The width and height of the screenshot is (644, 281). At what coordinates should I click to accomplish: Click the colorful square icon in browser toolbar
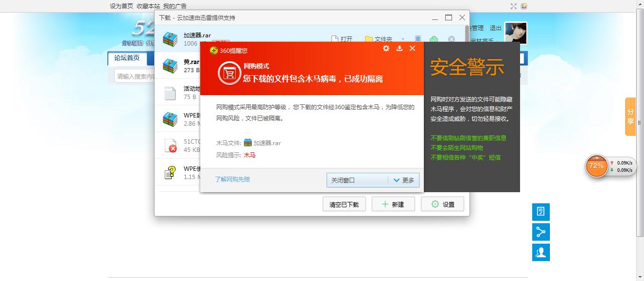tap(524, 6)
